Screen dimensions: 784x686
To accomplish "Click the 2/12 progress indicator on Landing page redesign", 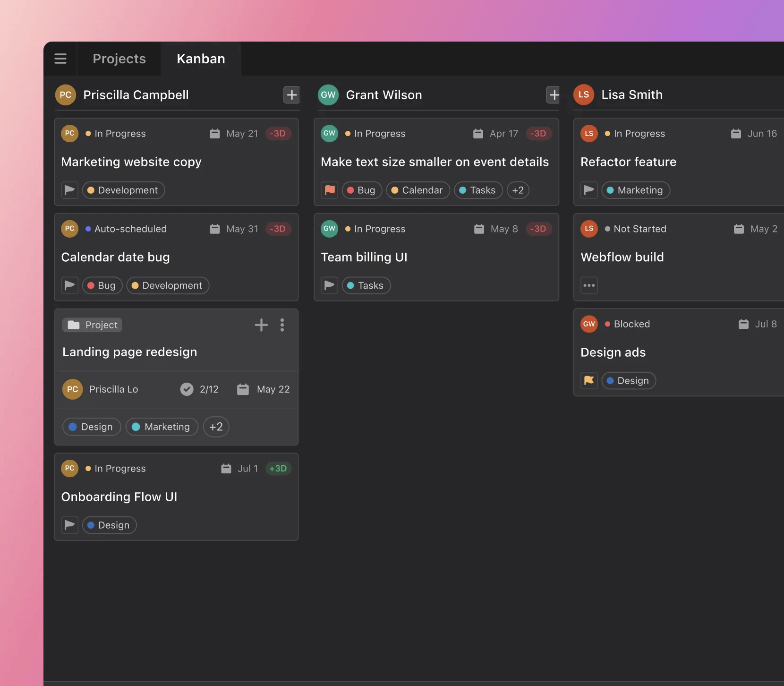I will click(x=200, y=389).
